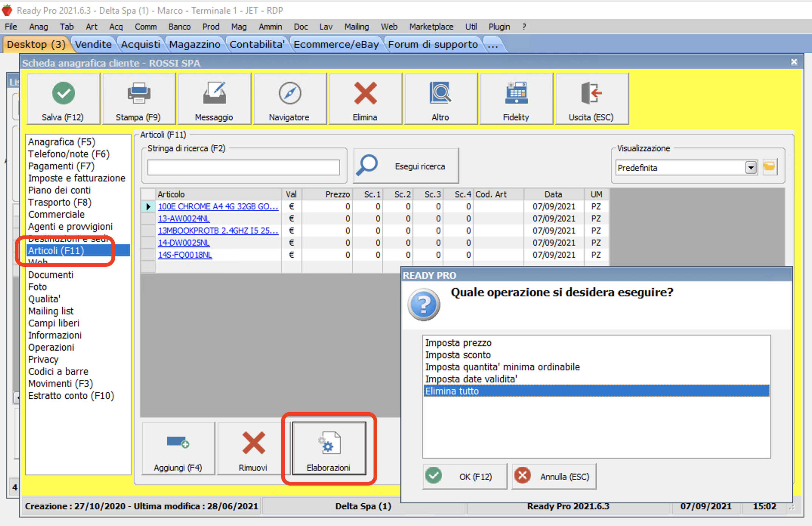Click Data cell of 14S-FQ0018NL row
812x526 pixels.
tap(554, 255)
